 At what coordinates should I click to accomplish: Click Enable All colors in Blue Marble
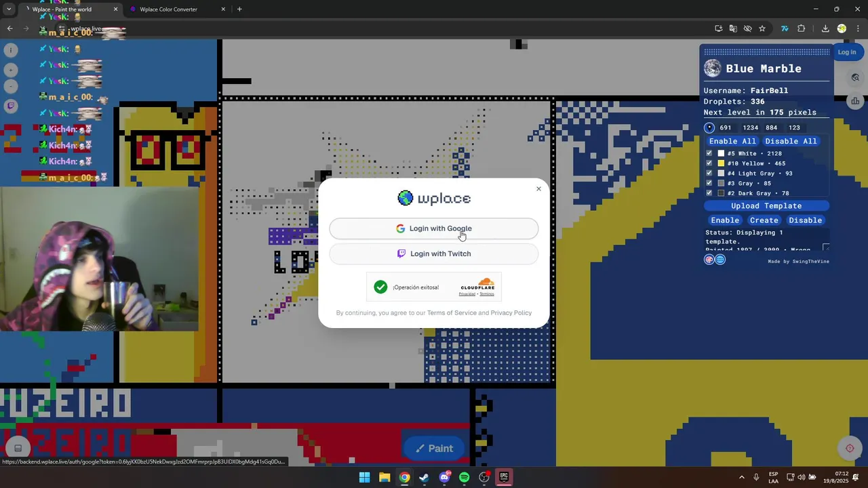[732, 141]
